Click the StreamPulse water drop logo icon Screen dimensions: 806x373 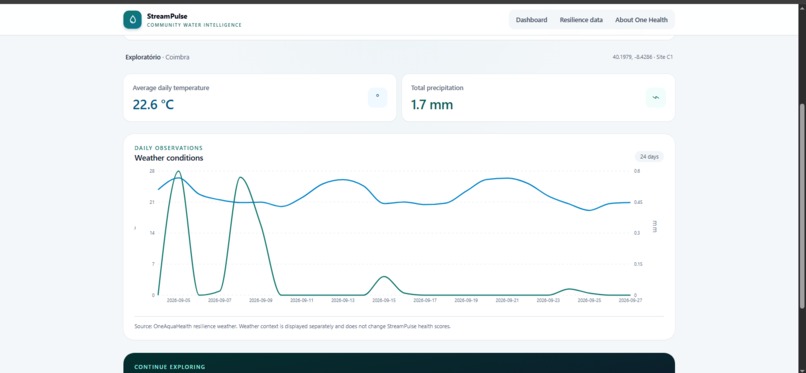(x=132, y=20)
